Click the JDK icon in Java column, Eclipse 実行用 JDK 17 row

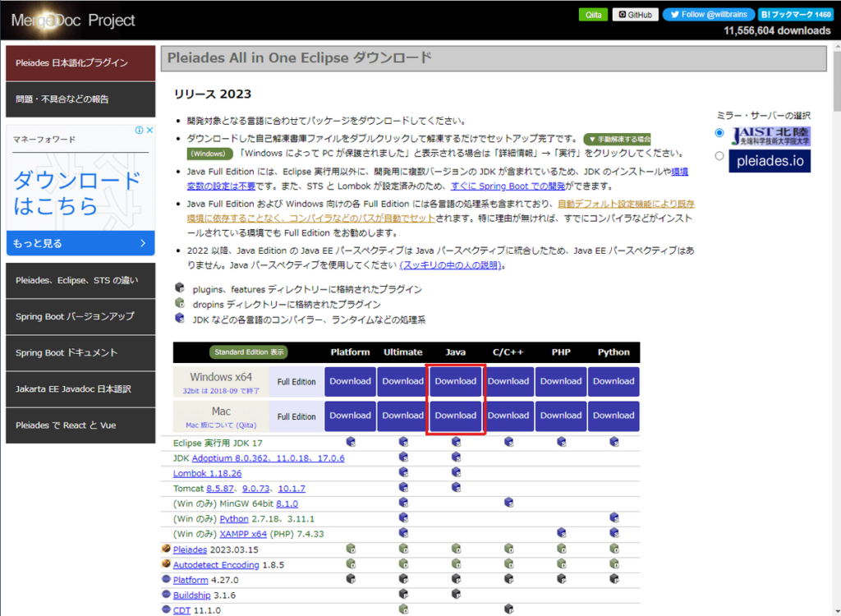point(456,442)
